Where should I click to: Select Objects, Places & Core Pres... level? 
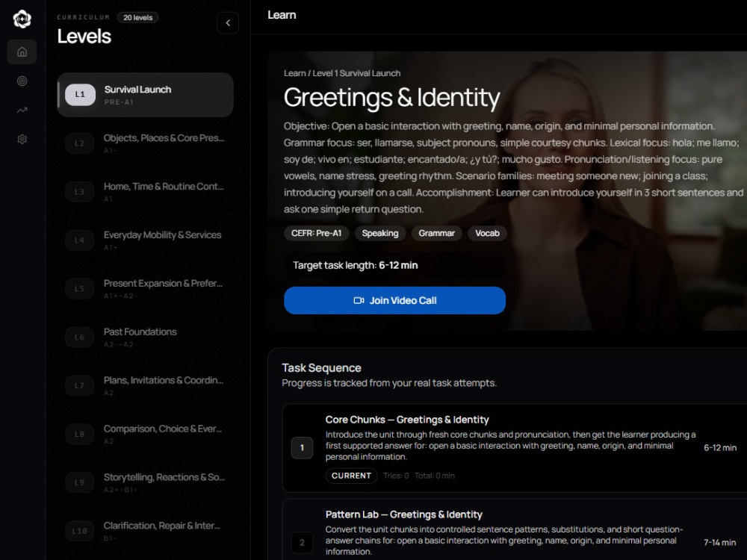146,143
